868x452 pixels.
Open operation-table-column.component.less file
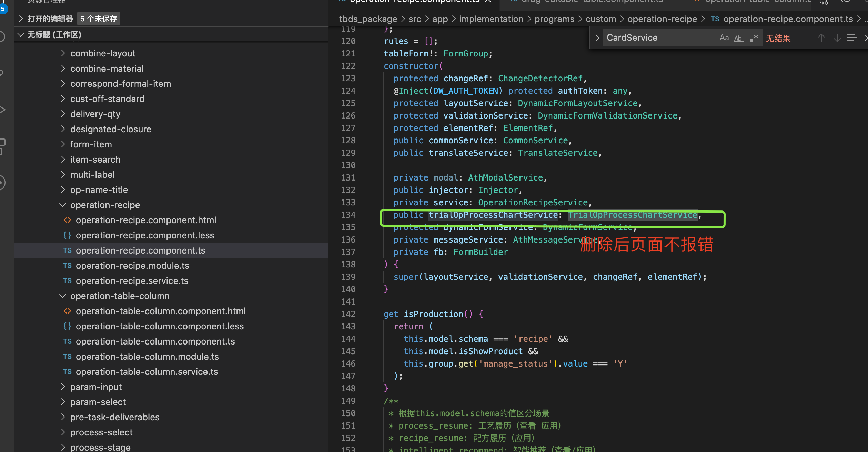(x=160, y=326)
